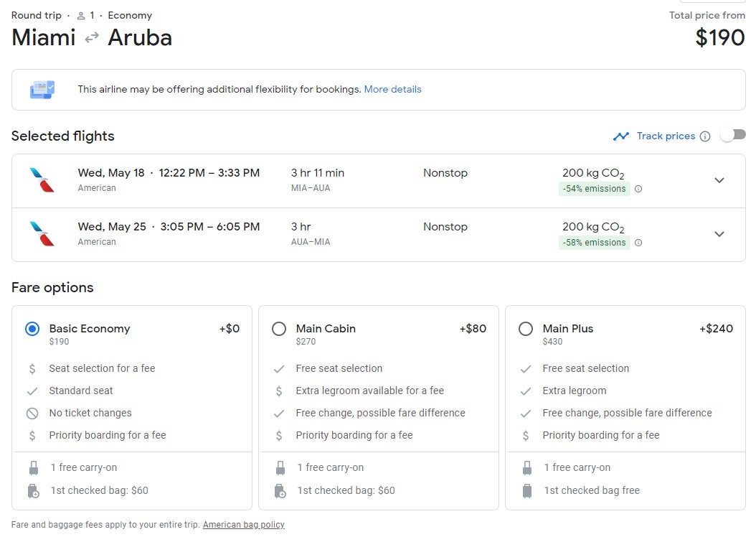
Task: Click the -58% emissions badge
Action: tap(594, 243)
